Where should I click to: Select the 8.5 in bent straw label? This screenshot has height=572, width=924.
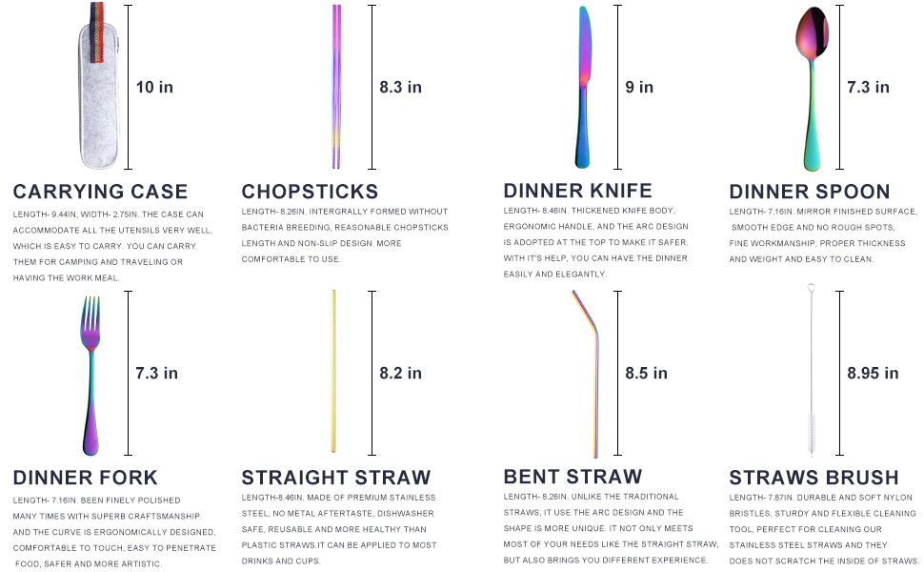tap(647, 374)
